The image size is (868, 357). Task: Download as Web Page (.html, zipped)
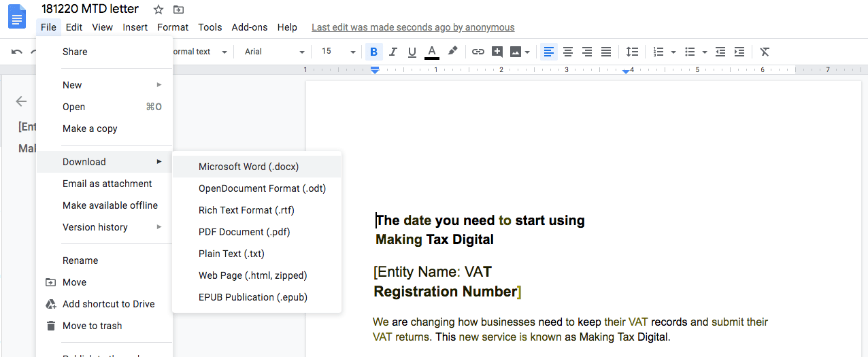257,275
